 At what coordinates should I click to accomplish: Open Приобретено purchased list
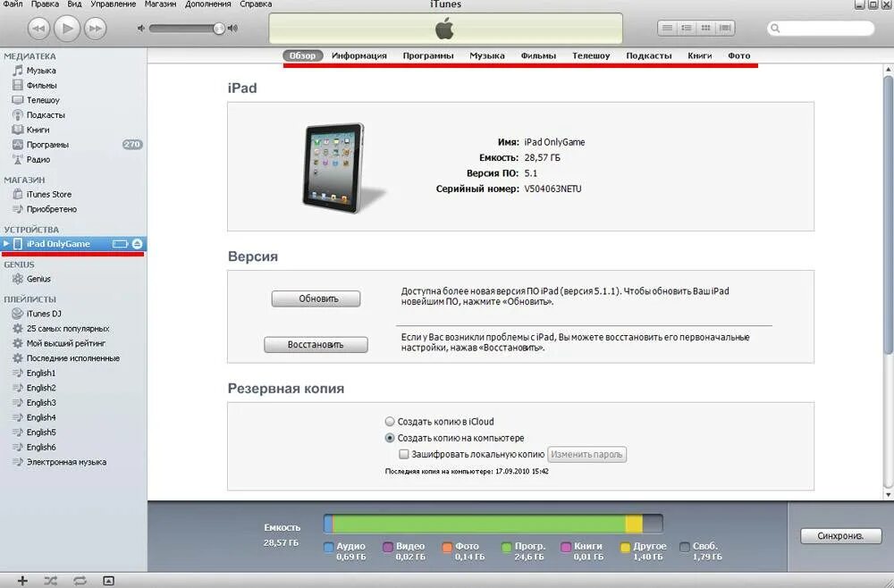[51, 209]
